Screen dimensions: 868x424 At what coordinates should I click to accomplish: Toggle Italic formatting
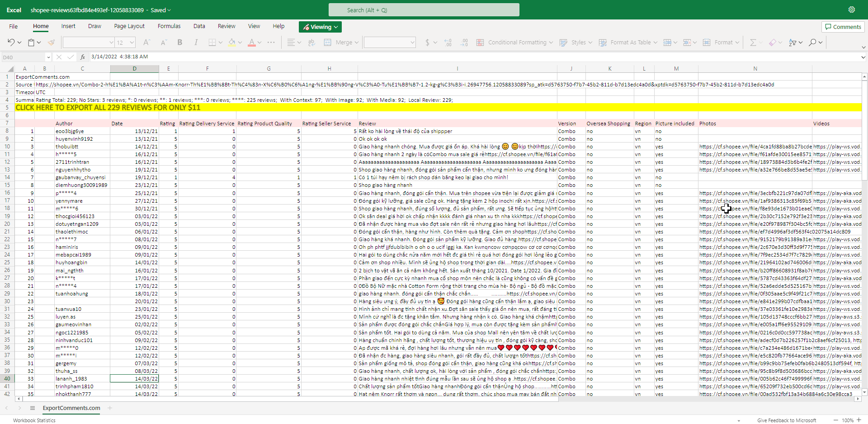196,42
